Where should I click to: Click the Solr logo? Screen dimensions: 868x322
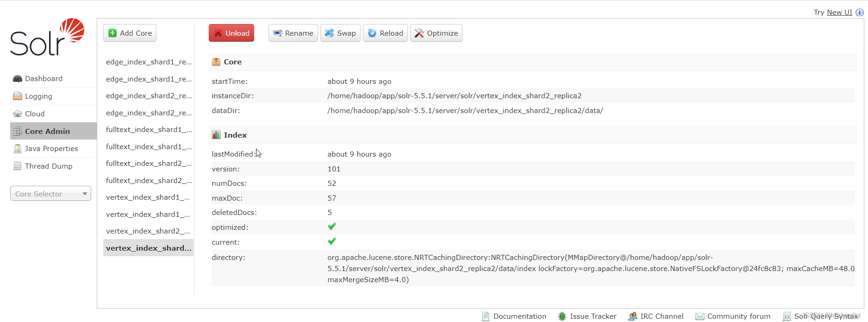point(47,37)
